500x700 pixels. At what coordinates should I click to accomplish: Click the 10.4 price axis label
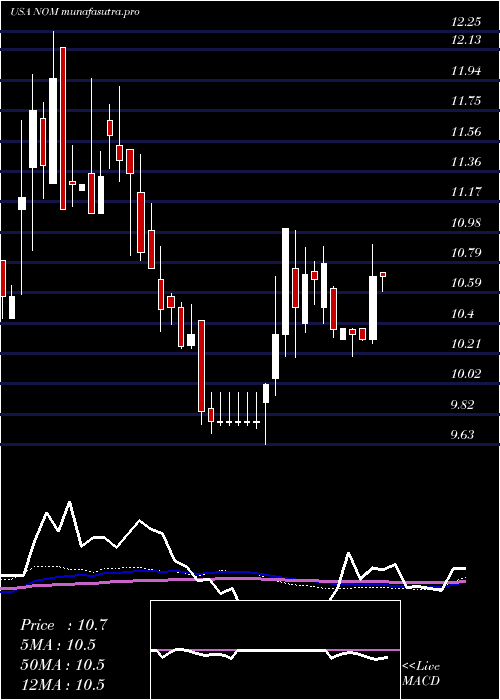(x=462, y=313)
